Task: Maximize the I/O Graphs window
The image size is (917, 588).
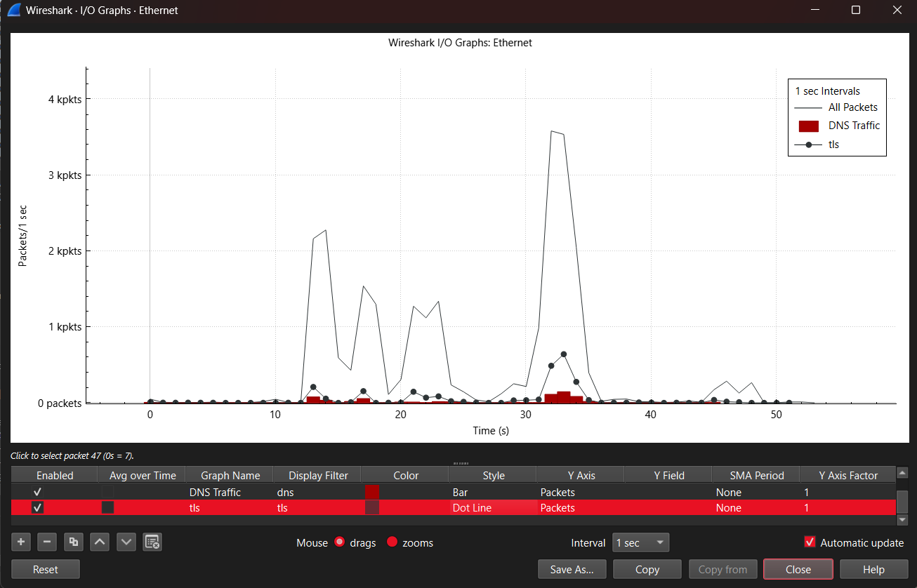Action: coord(856,10)
